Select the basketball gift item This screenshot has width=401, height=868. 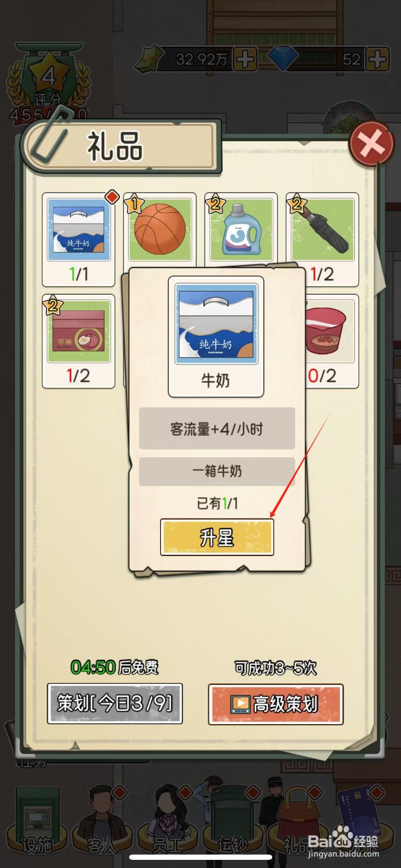click(160, 229)
